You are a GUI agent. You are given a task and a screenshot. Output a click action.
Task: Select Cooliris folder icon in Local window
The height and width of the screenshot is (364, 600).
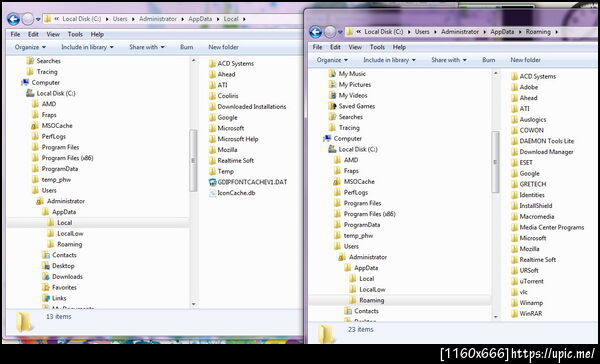tap(213, 96)
